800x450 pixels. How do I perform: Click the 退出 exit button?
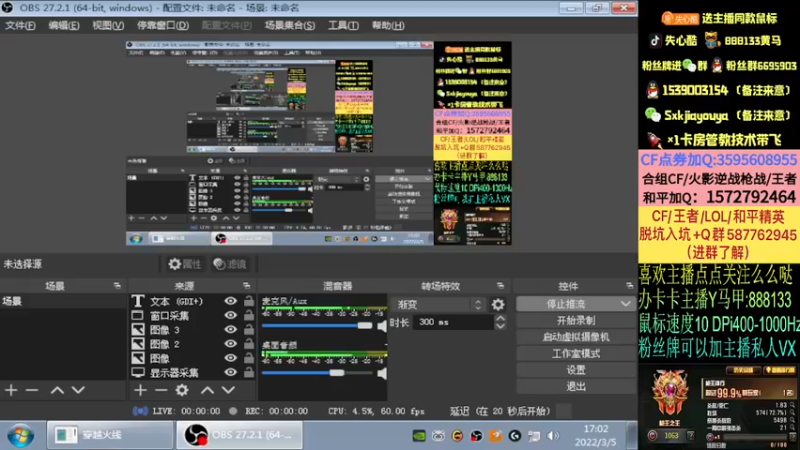(576, 386)
